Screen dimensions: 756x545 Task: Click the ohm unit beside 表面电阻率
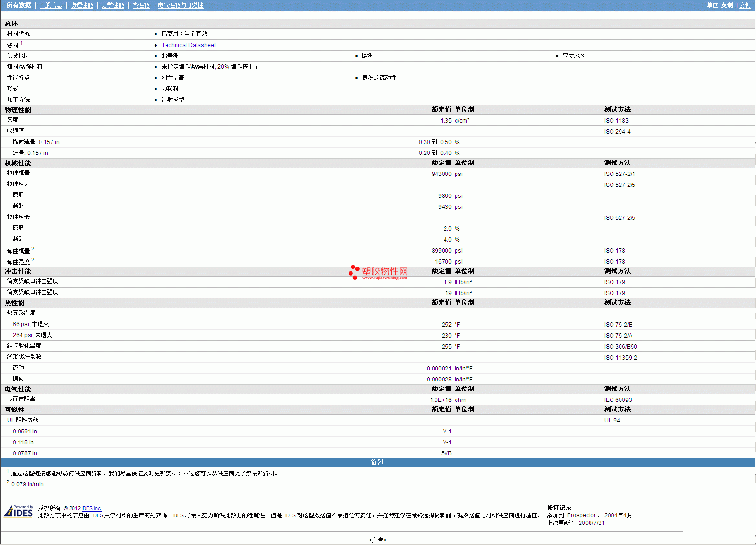pyautogui.click(x=460, y=400)
